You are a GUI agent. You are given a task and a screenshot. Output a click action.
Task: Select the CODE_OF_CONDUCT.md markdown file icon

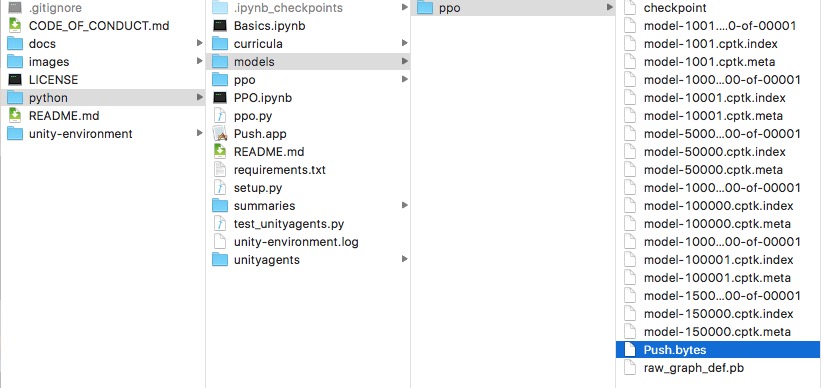(x=15, y=26)
